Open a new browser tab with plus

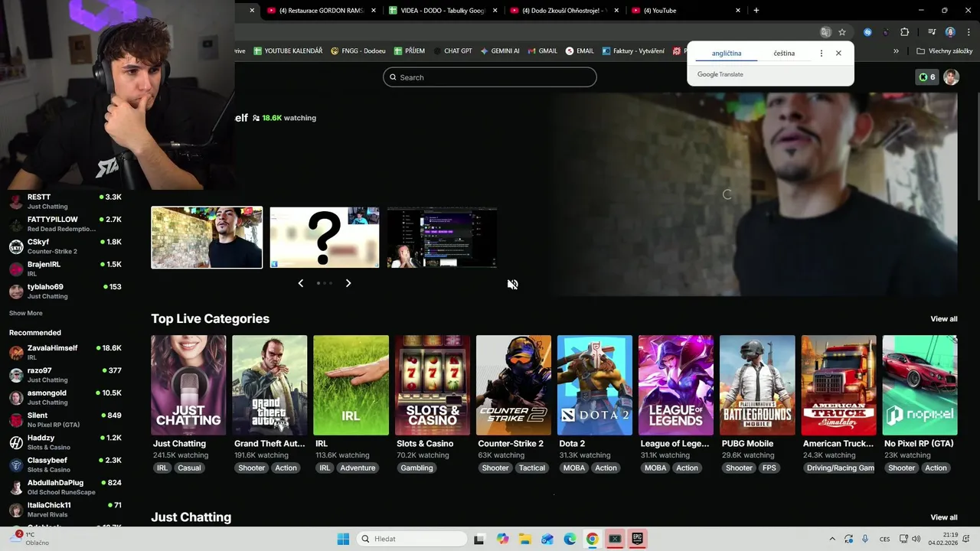(x=756, y=11)
